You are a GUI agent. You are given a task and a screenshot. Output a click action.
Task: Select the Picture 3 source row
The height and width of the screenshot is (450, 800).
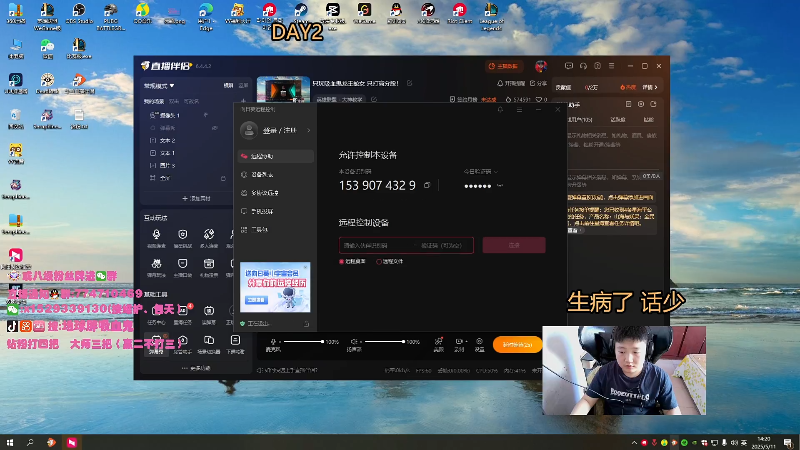[186, 165]
